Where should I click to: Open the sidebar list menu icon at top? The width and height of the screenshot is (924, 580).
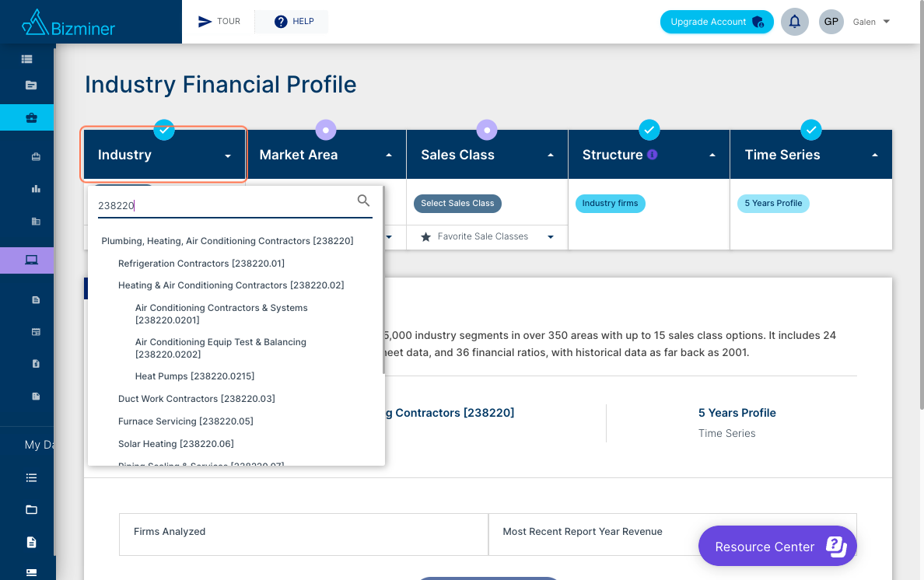pos(26,59)
